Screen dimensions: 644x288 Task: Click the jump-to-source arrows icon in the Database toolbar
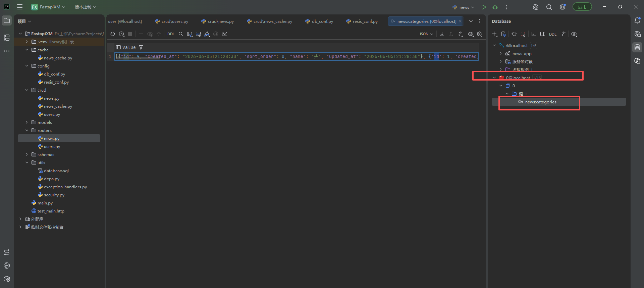coord(563,34)
